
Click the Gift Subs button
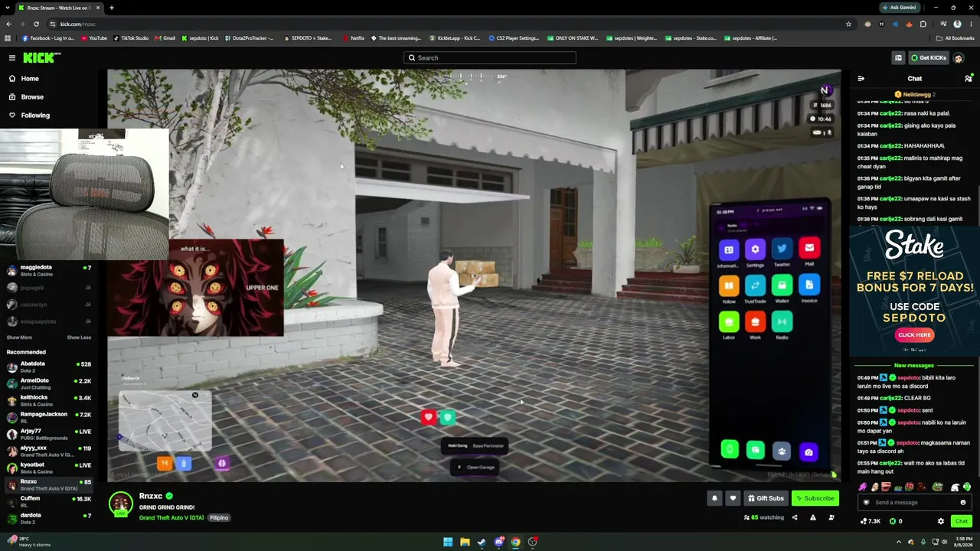tap(766, 498)
